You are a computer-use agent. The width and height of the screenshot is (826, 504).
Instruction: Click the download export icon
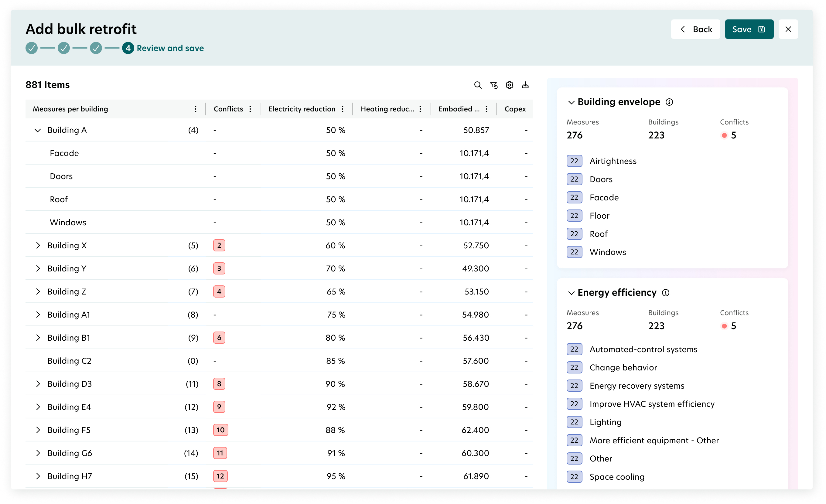[525, 85]
